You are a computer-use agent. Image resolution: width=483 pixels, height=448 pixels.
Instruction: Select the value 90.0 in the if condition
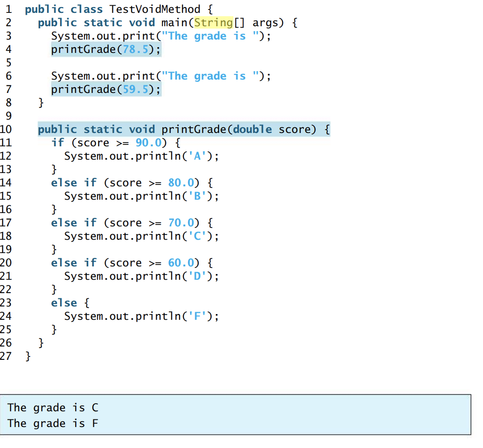[x=148, y=143]
